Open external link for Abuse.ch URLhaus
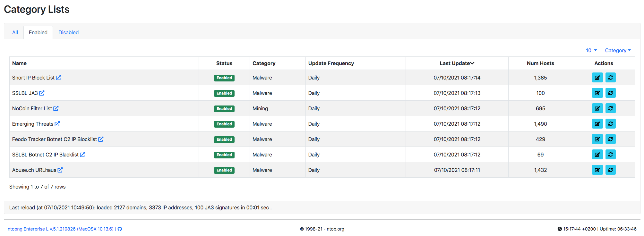 [x=60, y=170]
